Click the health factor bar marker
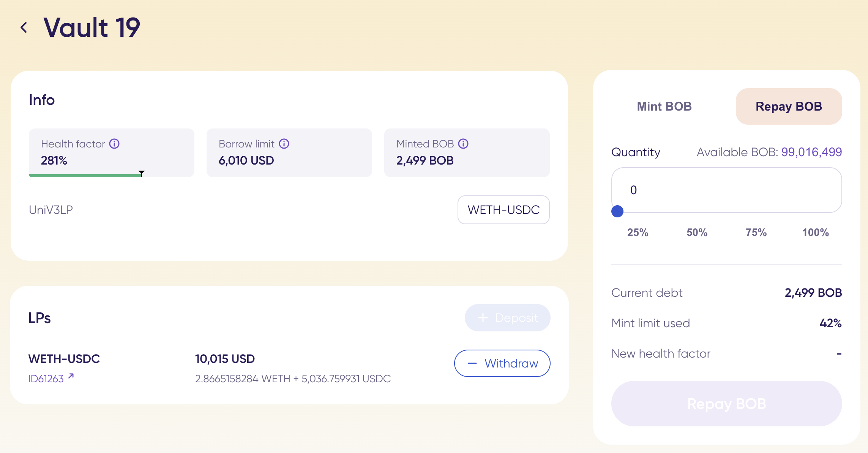The width and height of the screenshot is (868, 453). (x=142, y=173)
